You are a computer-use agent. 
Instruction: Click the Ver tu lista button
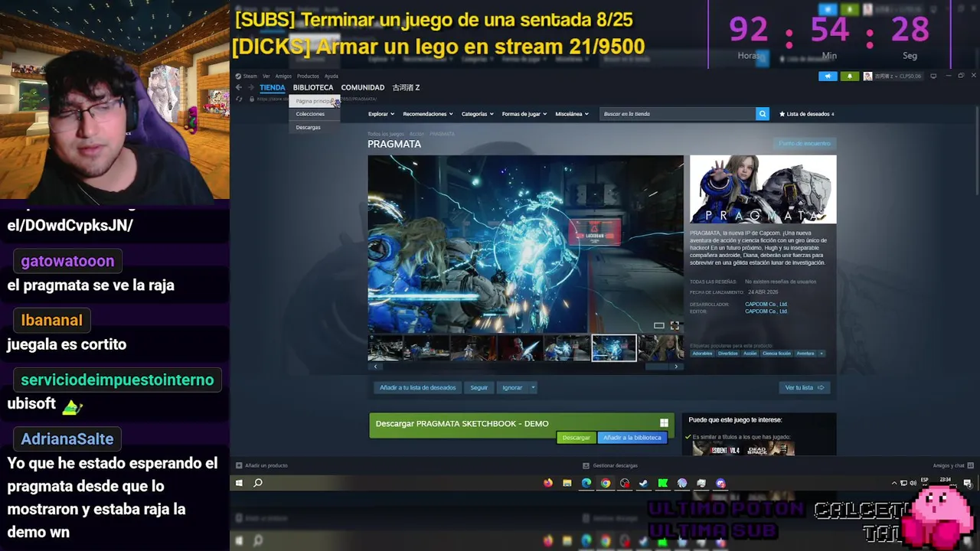(x=804, y=388)
